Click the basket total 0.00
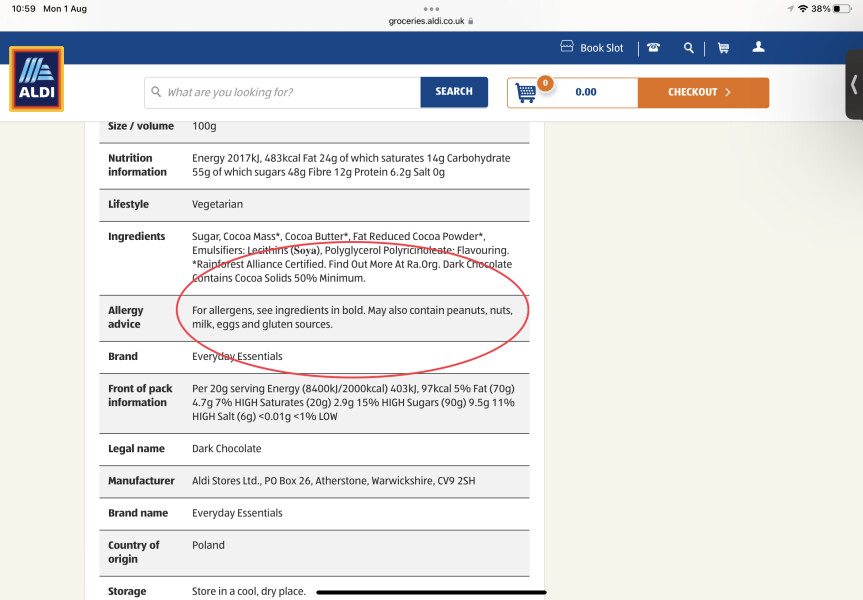The width and height of the screenshot is (863, 600). [586, 92]
